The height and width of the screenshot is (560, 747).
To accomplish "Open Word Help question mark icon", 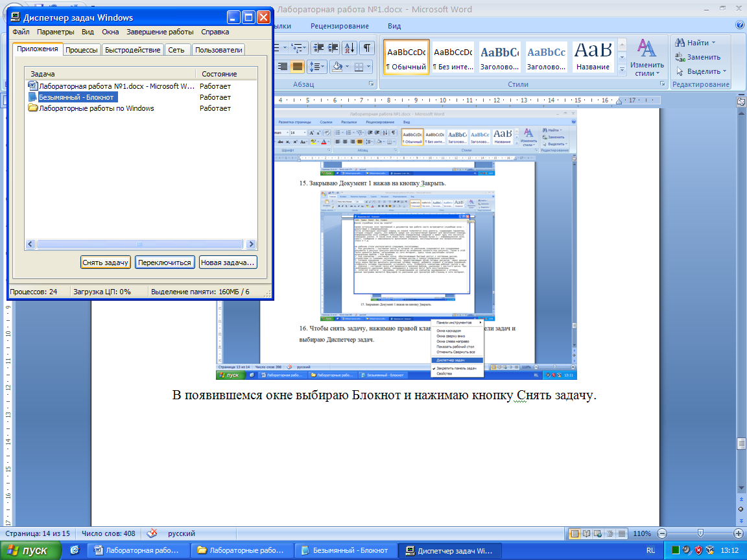I will tap(740, 25).
